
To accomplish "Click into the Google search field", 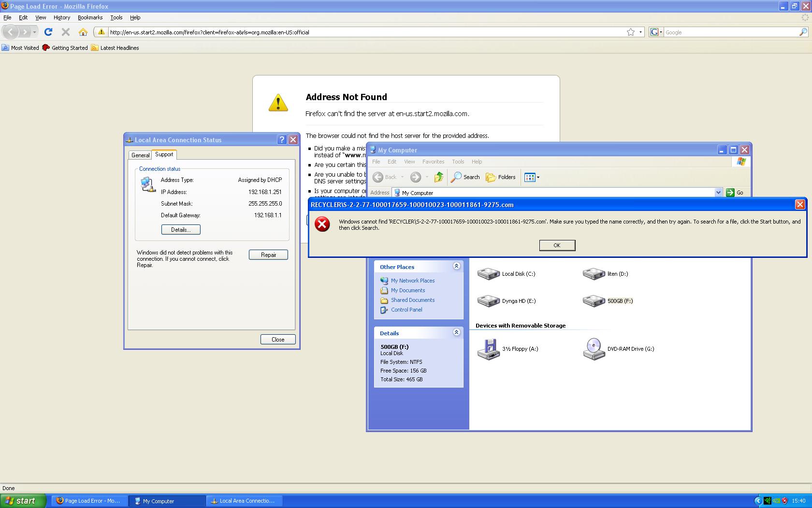I will (731, 32).
